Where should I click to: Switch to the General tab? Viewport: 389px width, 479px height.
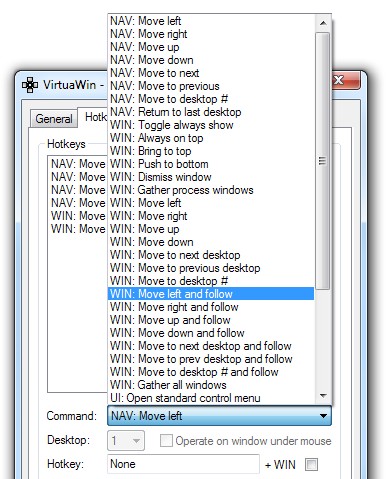[x=54, y=119]
